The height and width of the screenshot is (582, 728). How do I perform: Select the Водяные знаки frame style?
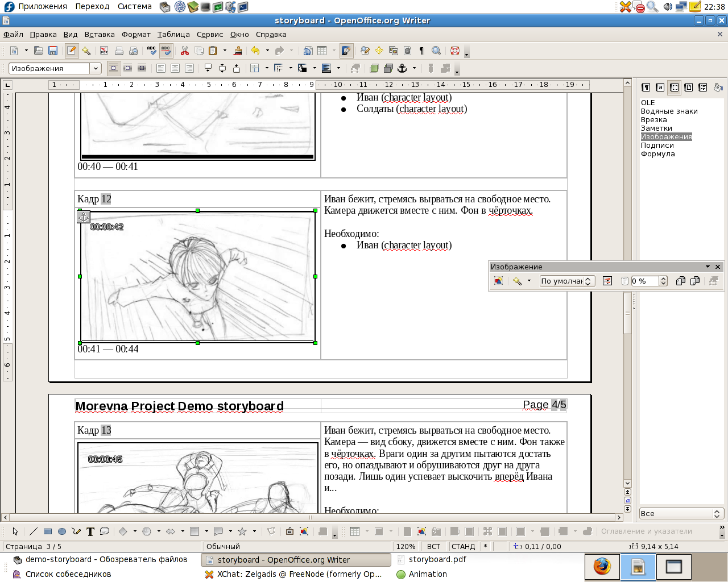(x=669, y=111)
